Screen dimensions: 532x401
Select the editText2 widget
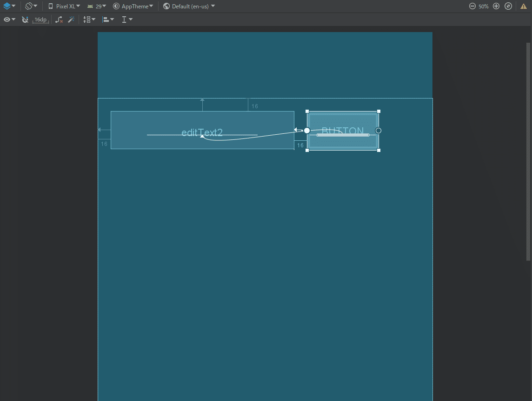coord(202,130)
